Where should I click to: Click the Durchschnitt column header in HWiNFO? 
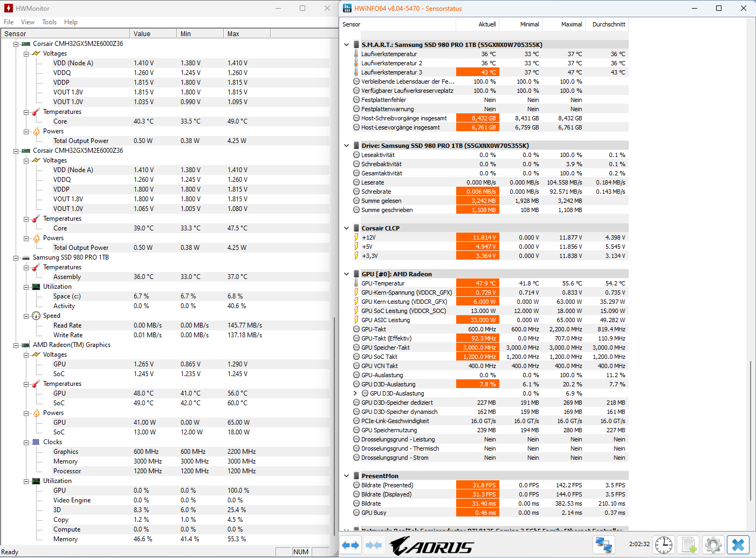(x=607, y=24)
